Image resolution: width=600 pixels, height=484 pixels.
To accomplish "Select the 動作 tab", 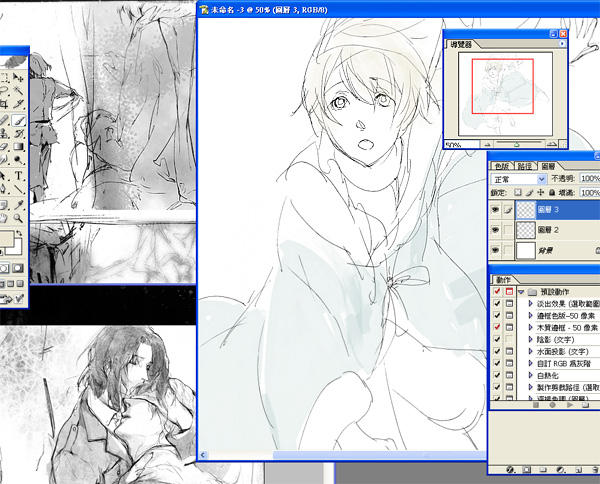I will [503, 280].
